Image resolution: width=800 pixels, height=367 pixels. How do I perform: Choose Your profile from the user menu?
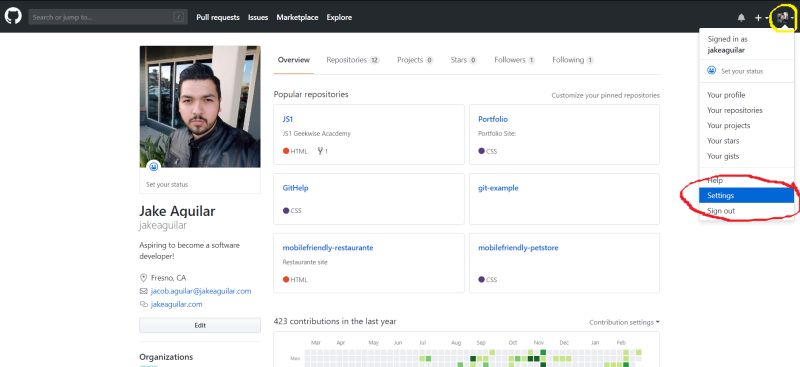click(x=726, y=95)
